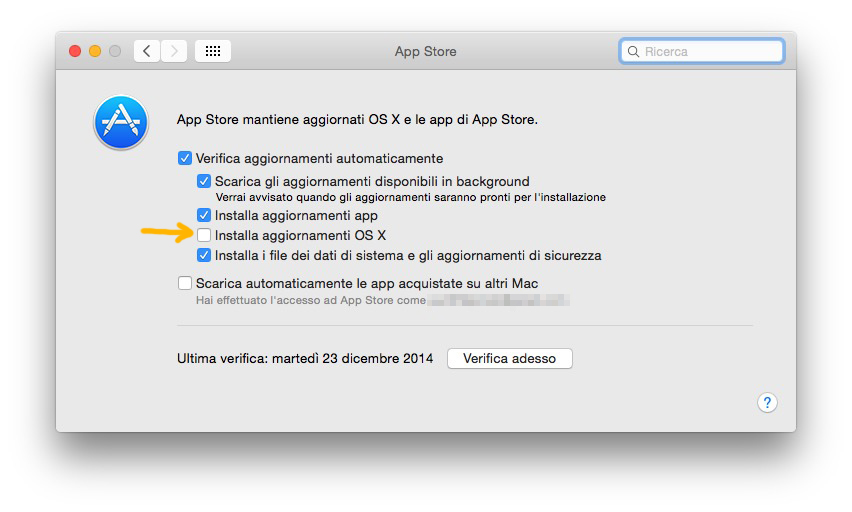Click the blurred App Store account name
The width and height of the screenshot is (852, 512).
pyautogui.click(x=498, y=300)
